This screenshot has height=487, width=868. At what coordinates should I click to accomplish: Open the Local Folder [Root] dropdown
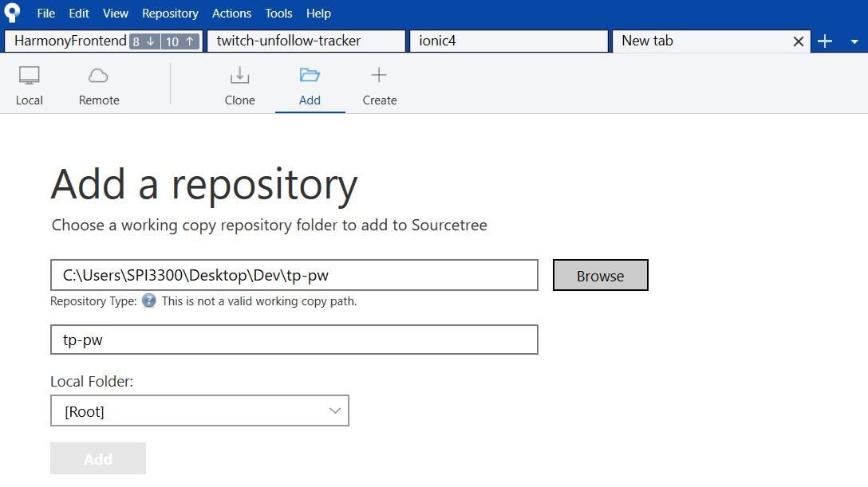[199, 410]
